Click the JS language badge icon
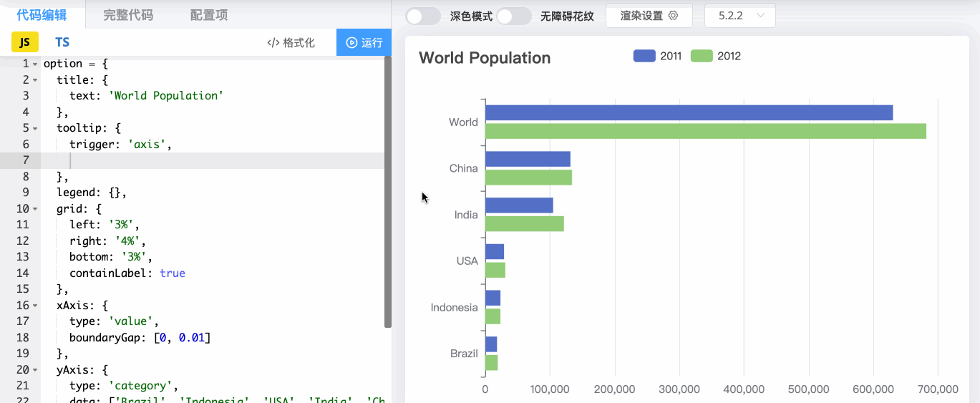Viewport: 980px width, 403px height. coord(24,42)
